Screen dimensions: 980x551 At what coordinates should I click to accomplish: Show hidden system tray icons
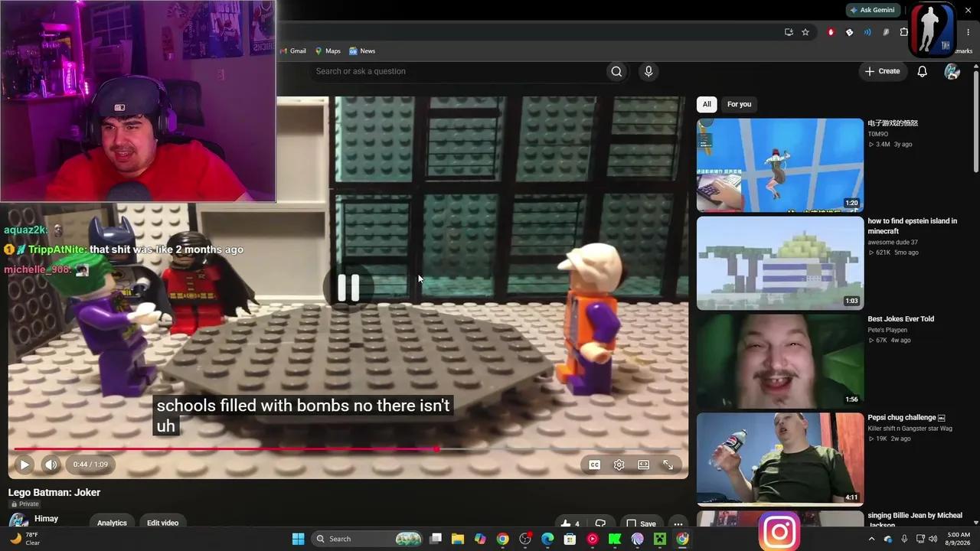point(871,539)
